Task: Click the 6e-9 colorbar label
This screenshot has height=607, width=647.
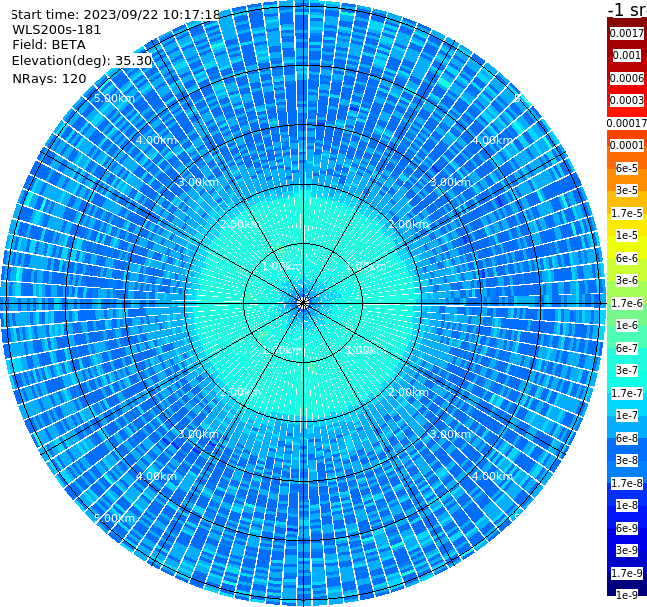Action: [627, 528]
